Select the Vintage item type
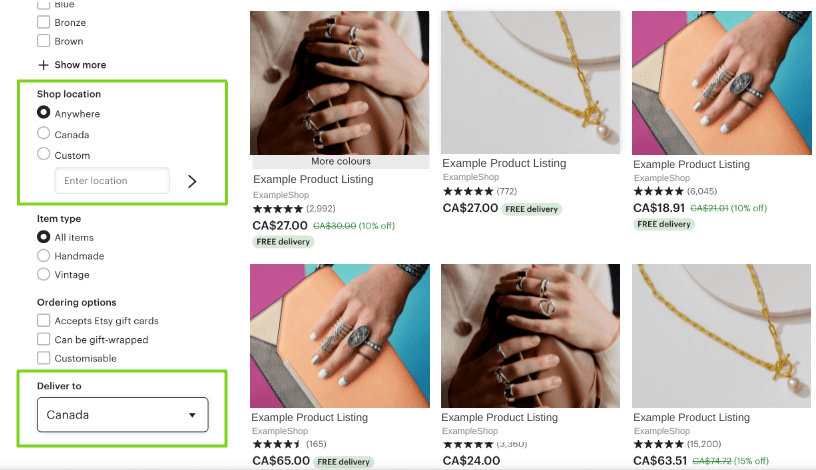The width and height of the screenshot is (816, 470). point(44,274)
